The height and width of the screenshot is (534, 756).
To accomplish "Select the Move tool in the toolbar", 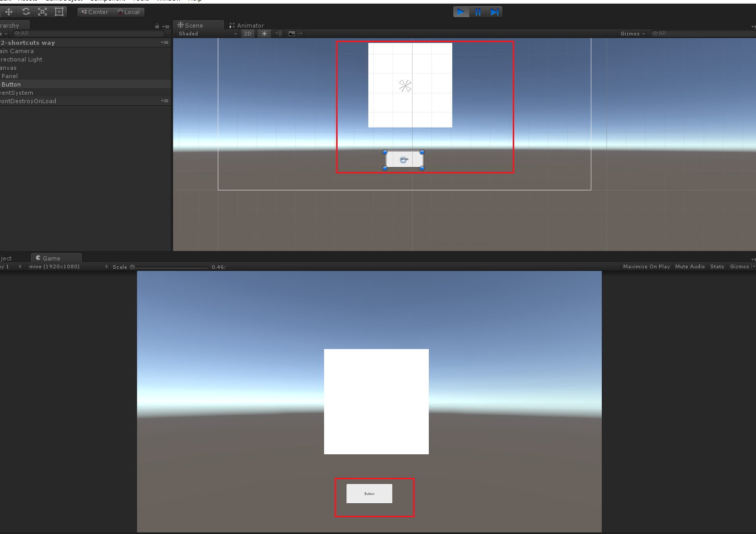I will pos(9,11).
